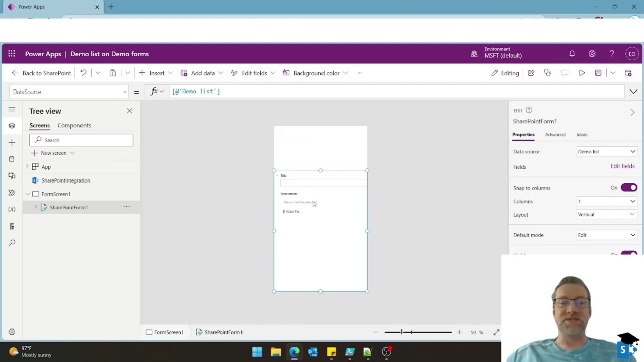Toggle the hamburger menu in left rail
The width and height of the screenshot is (644, 362).
tap(12, 109)
